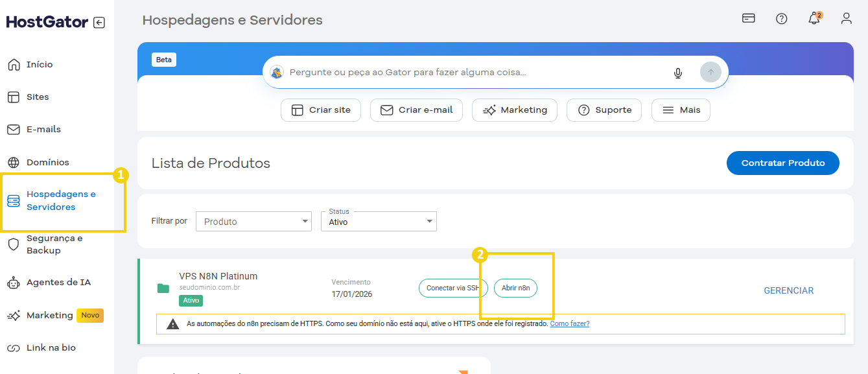Open the user profile icon
Image resolution: width=868 pixels, height=374 pixels.
click(847, 19)
